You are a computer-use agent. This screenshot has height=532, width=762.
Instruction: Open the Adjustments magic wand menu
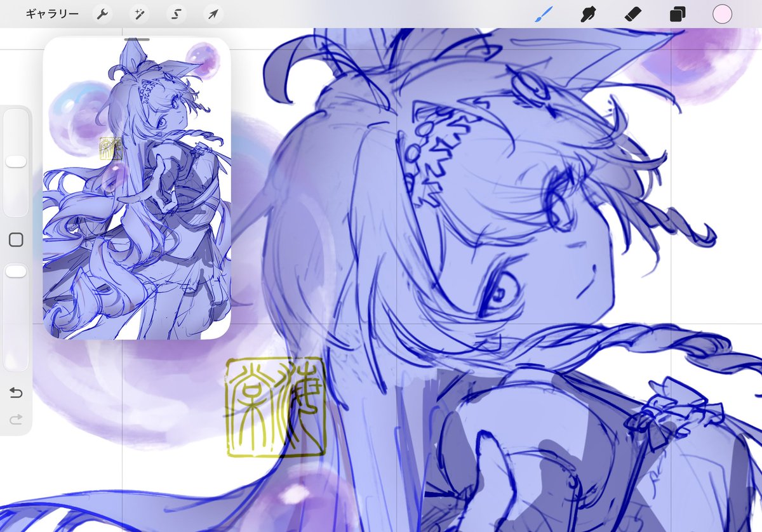coord(139,13)
